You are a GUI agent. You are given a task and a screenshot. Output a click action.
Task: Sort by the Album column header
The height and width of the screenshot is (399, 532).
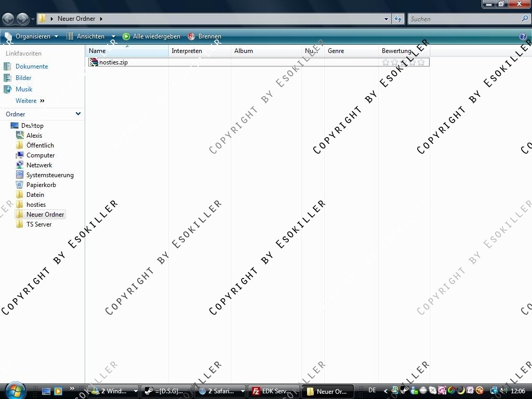pos(267,51)
